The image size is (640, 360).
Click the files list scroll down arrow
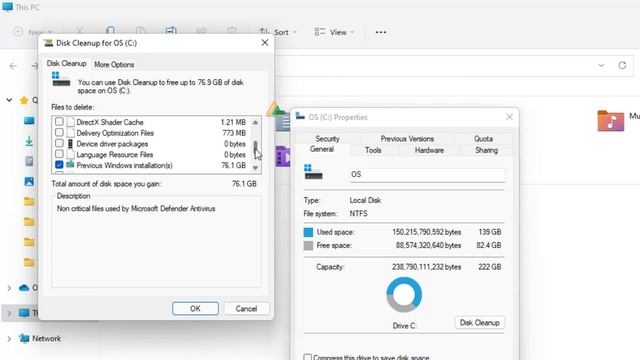[255, 167]
